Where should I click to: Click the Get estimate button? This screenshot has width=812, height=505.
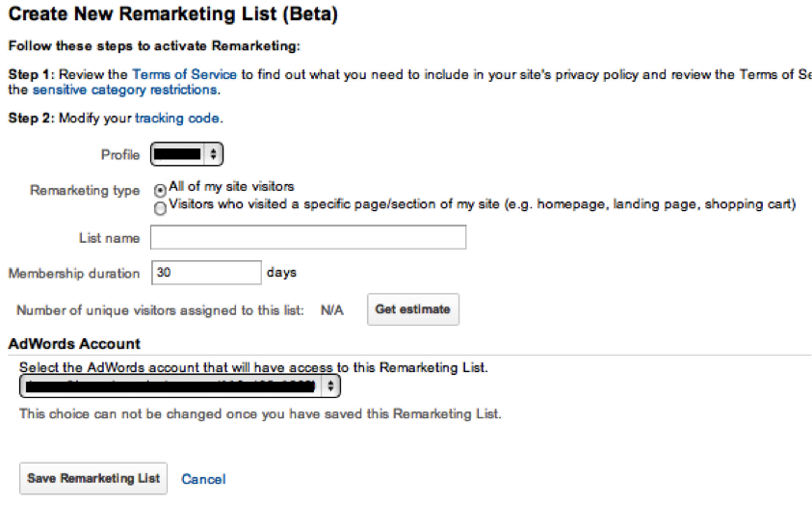click(412, 309)
